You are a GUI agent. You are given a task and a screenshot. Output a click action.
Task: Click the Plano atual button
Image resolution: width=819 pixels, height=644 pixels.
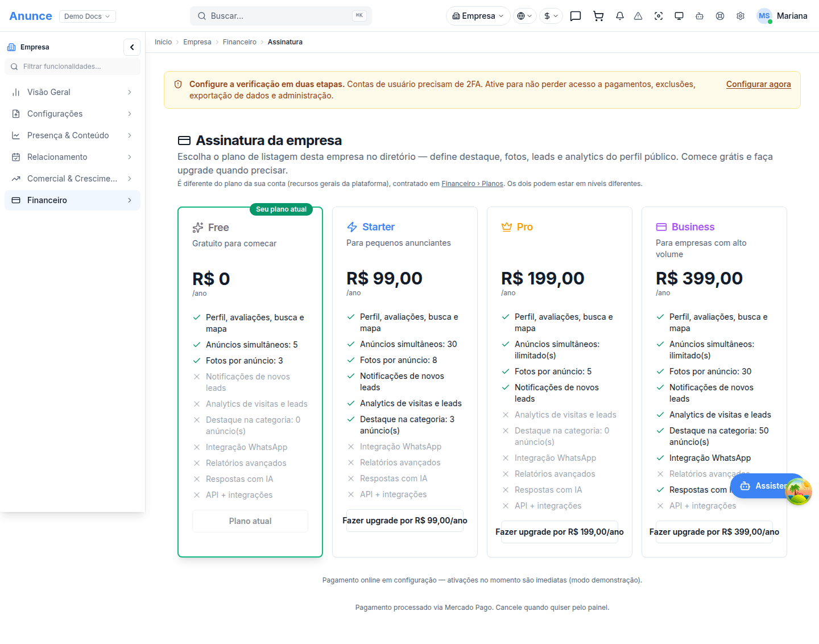click(x=250, y=521)
